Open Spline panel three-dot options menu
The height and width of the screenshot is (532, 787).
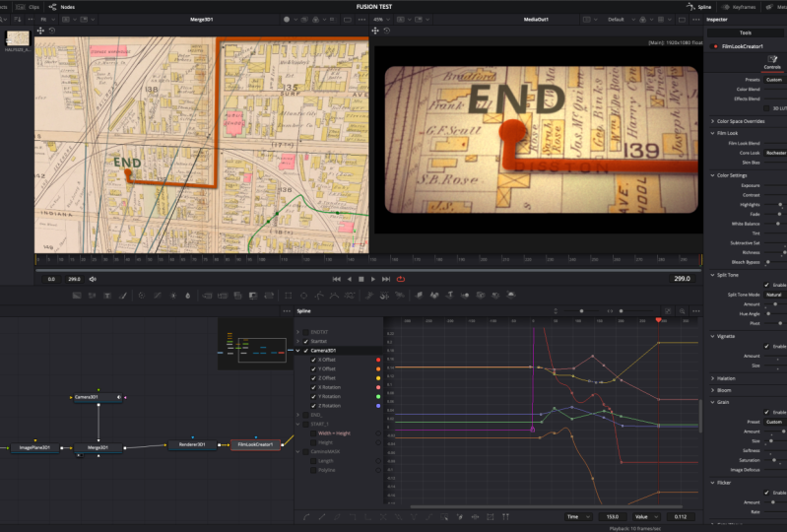[x=695, y=311]
